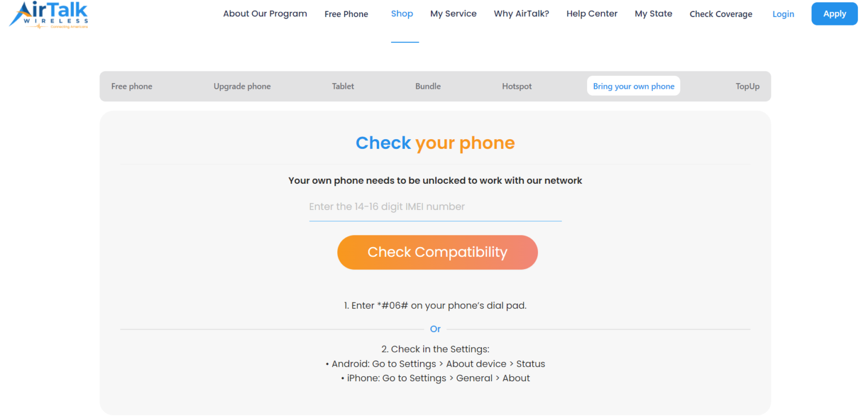Click the Check Compatibility button
868x418 pixels.
pos(437,252)
